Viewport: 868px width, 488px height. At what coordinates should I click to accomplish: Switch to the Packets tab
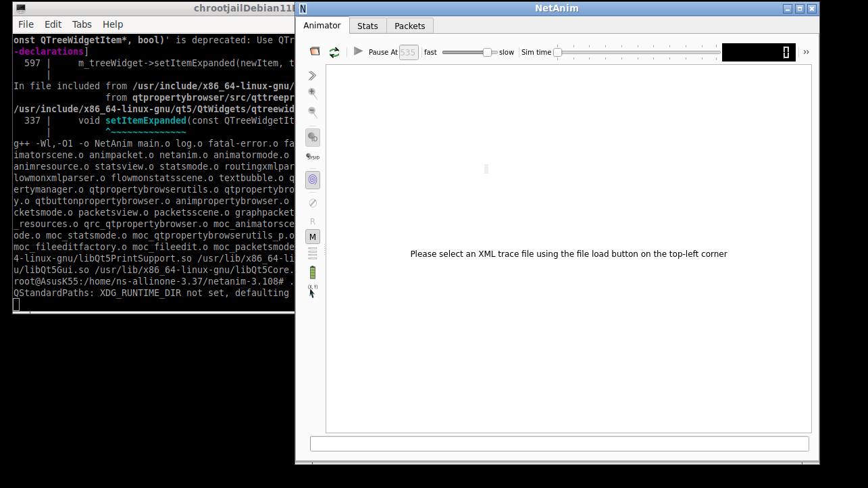tap(410, 26)
